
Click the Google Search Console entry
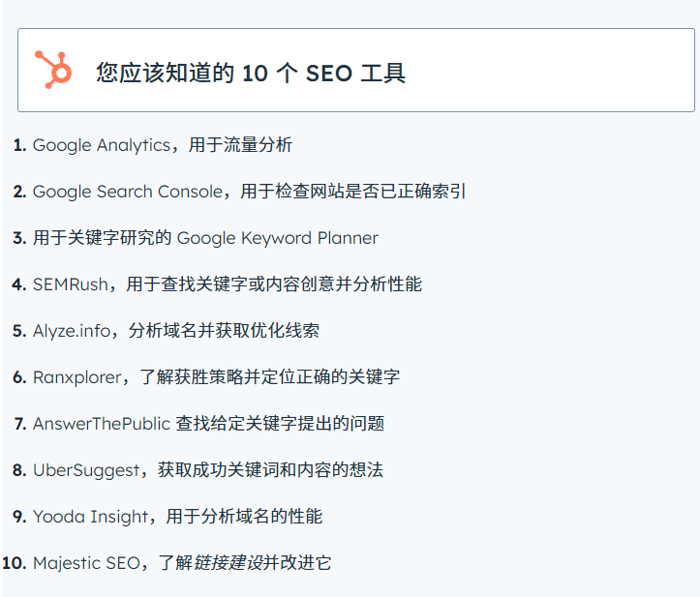click(127, 192)
